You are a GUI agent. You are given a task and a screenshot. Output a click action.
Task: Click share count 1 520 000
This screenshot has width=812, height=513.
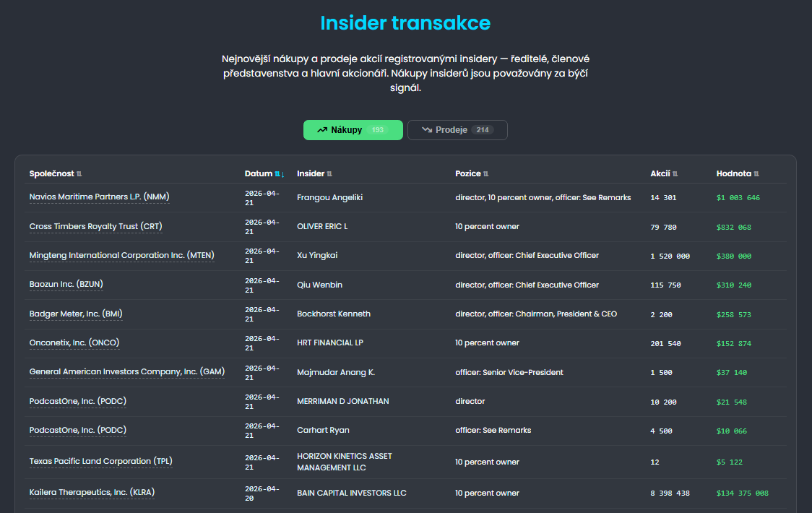[x=670, y=256]
